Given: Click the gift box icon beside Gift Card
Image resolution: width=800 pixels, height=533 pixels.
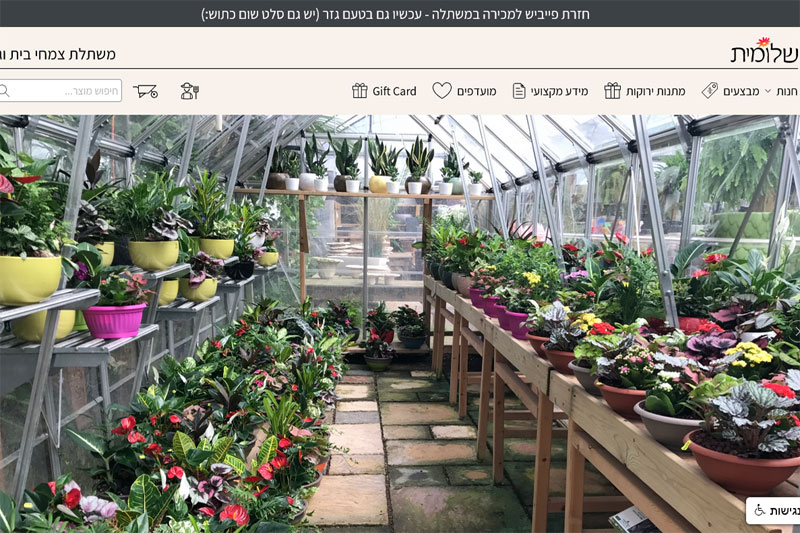Looking at the screenshot, I should [360, 91].
